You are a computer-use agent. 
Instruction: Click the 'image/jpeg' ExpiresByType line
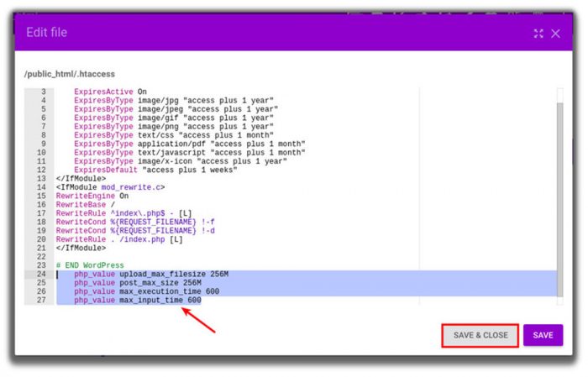pyautogui.click(x=176, y=109)
